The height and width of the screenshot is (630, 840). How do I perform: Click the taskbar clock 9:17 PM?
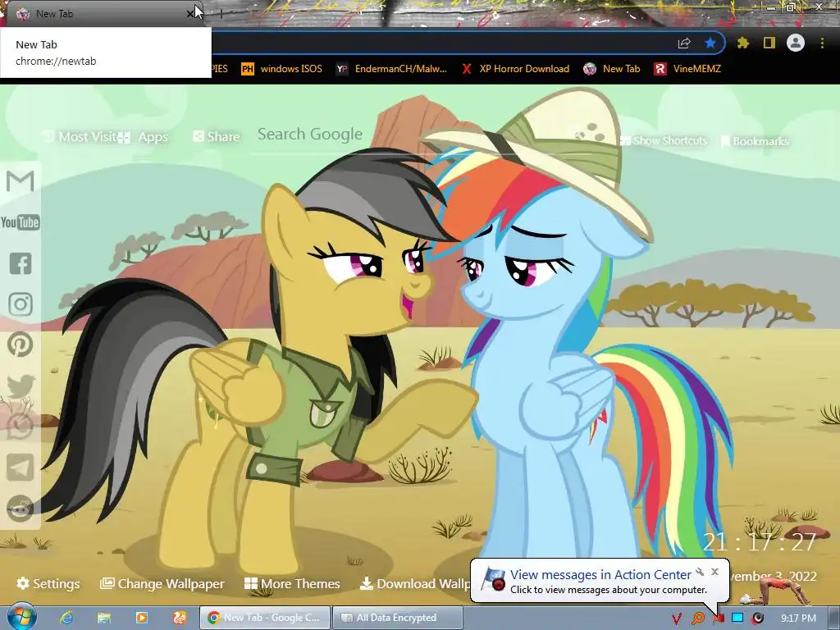[799, 619]
